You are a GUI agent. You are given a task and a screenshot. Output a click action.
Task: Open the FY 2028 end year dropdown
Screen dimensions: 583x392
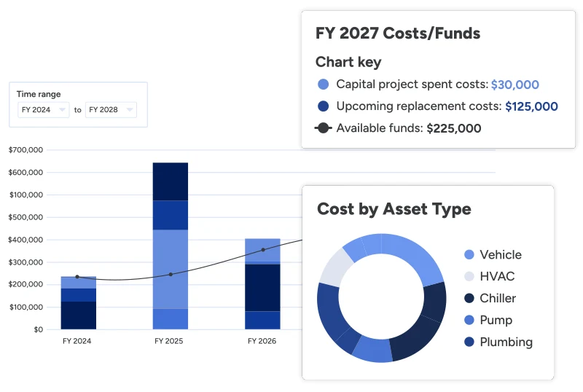(x=111, y=110)
